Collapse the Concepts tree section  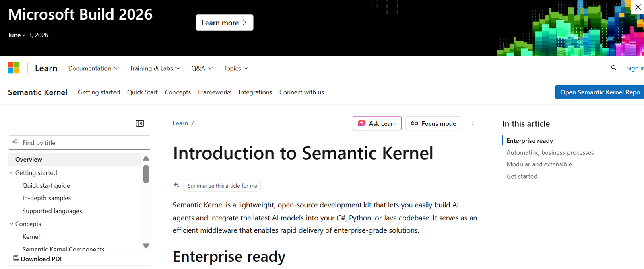point(11,224)
